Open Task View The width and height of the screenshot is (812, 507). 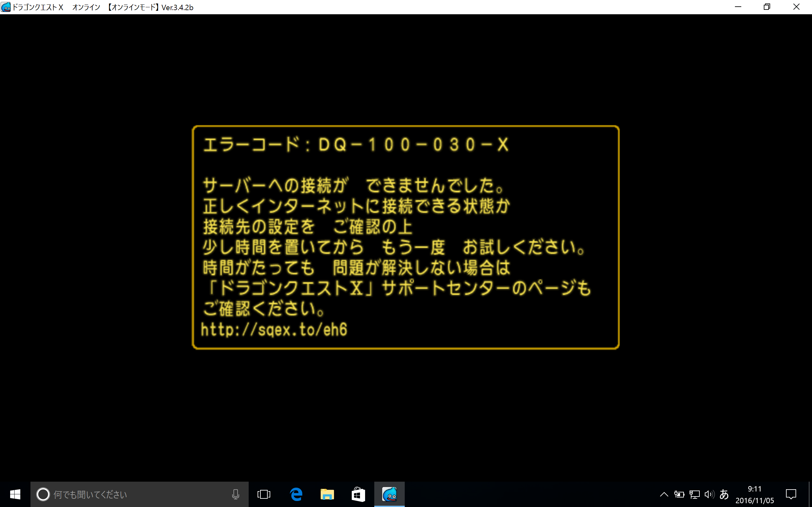[264, 494]
